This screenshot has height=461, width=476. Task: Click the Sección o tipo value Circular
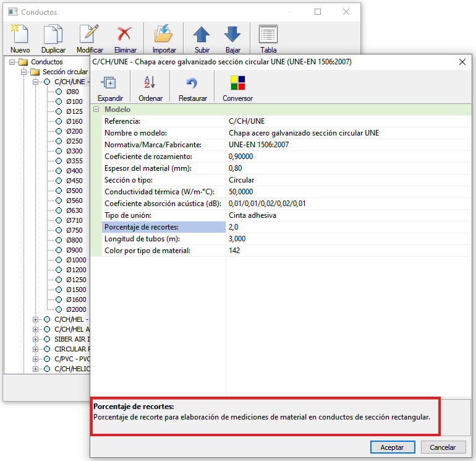(349, 180)
